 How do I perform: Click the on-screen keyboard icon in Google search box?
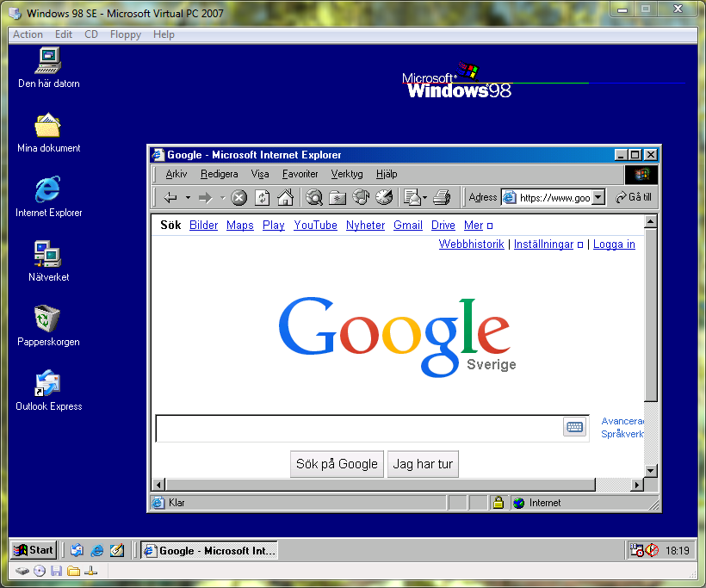coord(574,427)
